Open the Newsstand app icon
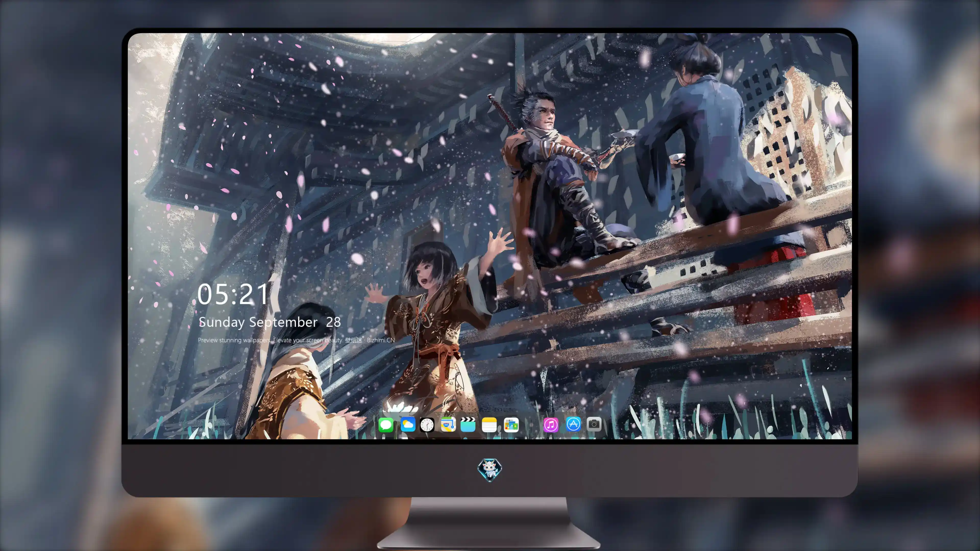Image resolution: width=980 pixels, height=551 pixels. (x=511, y=424)
